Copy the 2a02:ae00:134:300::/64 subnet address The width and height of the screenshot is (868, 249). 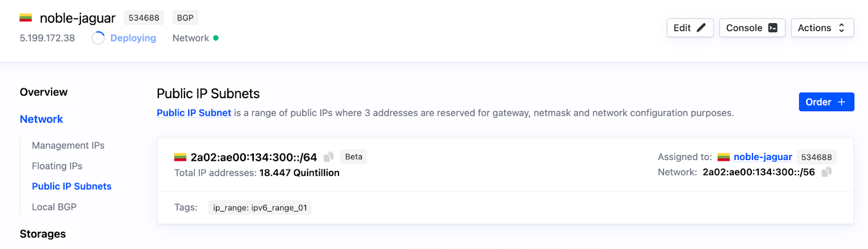click(x=328, y=157)
